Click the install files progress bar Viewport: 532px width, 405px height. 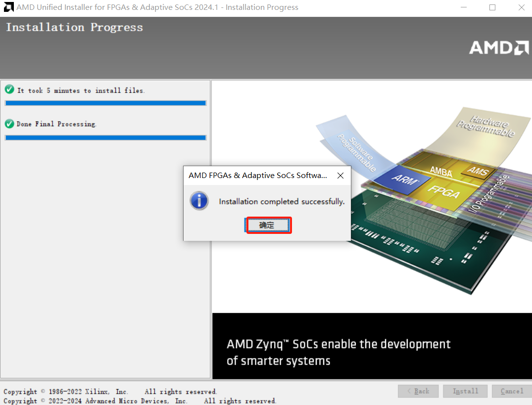point(105,103)
